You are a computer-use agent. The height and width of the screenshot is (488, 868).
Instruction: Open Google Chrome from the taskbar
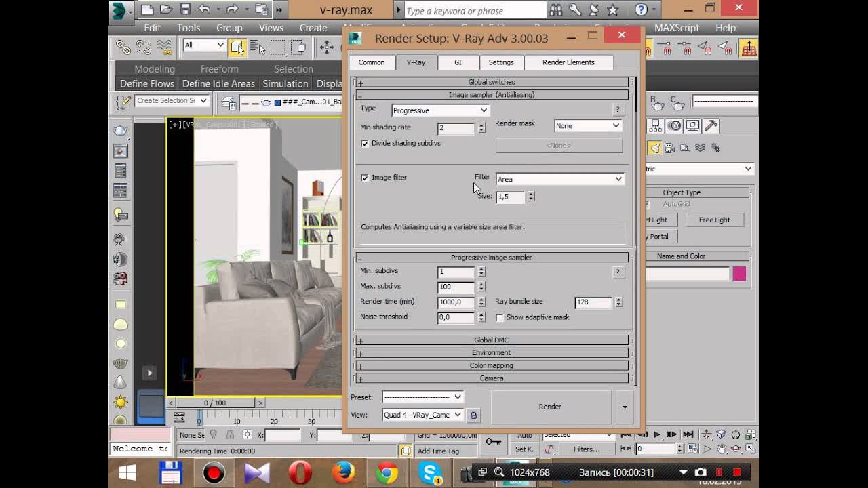(387, 472)
